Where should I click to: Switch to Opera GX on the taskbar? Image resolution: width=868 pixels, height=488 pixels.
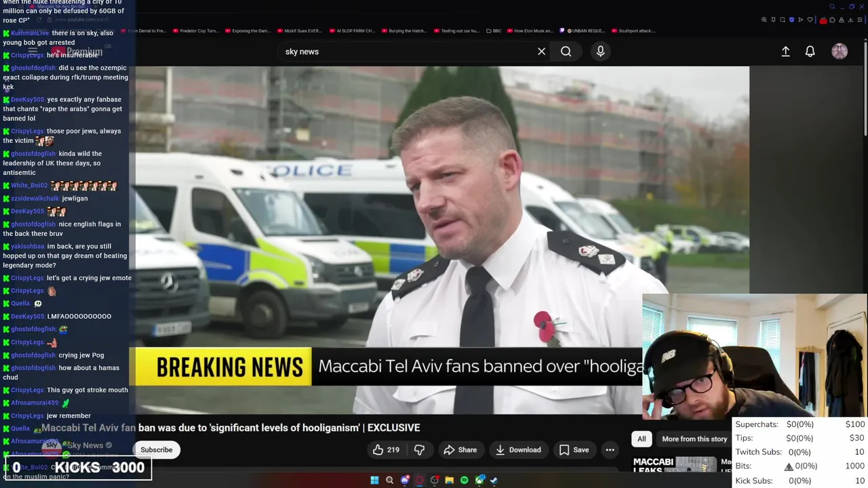point(420,481)
